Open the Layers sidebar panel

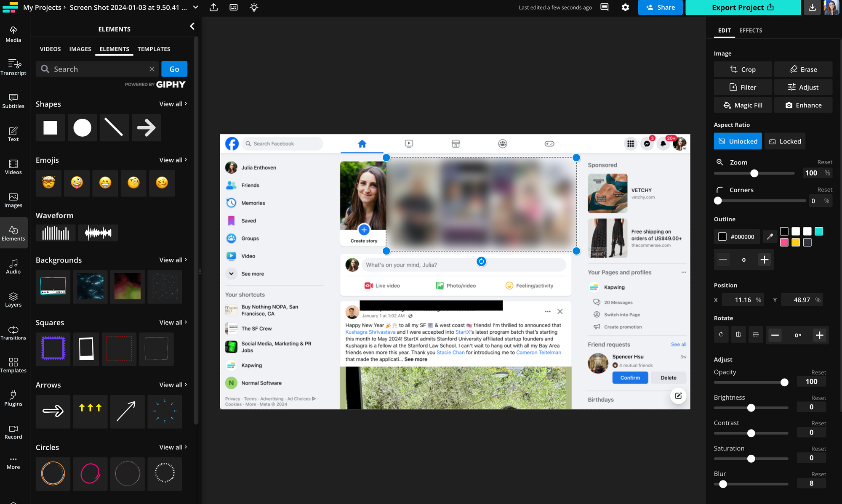tap(13, 300)
